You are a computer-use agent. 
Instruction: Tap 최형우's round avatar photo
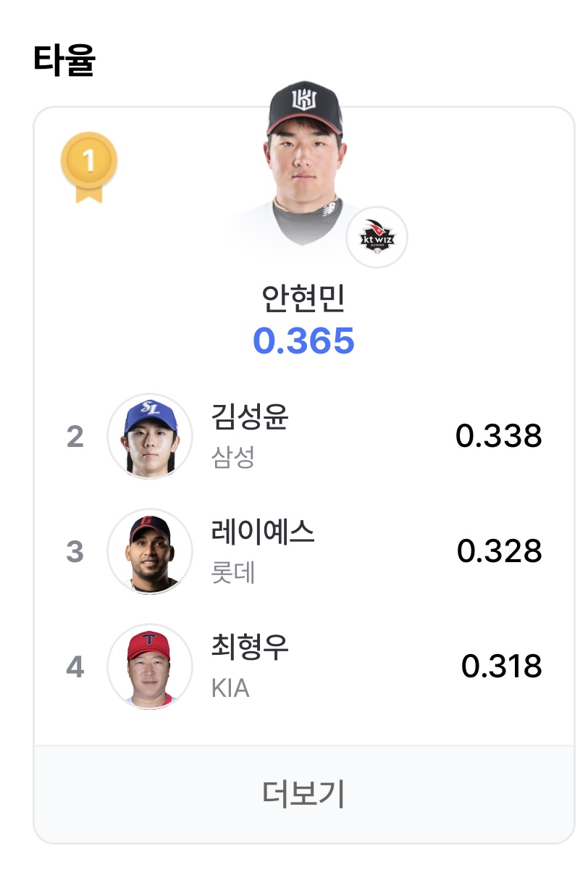150,666
